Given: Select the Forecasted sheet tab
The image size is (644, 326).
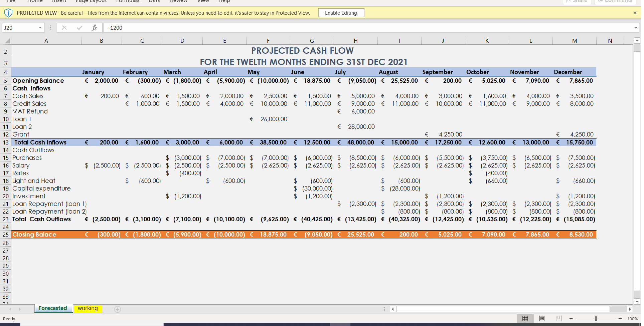Looking at the screenshot, I should 53,308.
